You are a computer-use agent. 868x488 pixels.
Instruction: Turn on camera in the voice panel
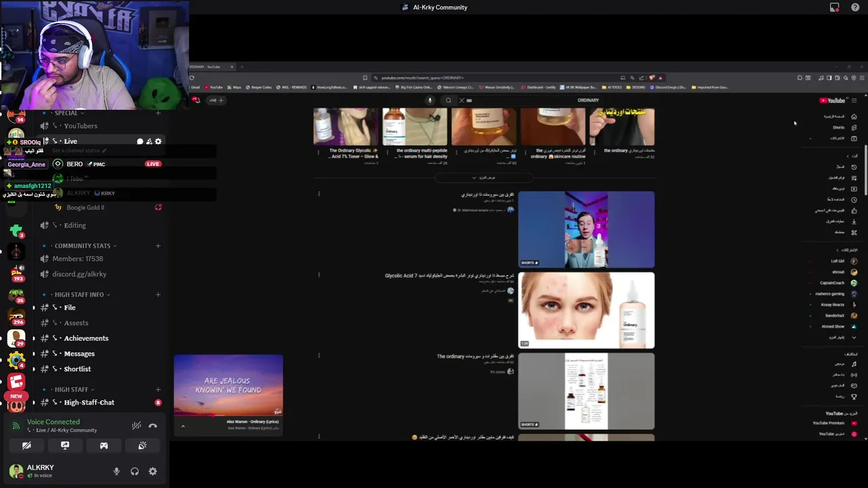click(x=26, y=445)
